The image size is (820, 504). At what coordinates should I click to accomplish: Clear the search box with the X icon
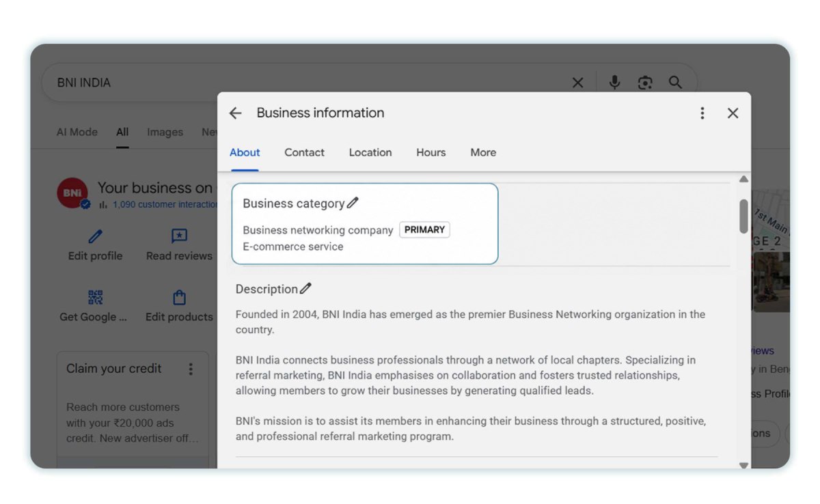[x=577, y=83]
